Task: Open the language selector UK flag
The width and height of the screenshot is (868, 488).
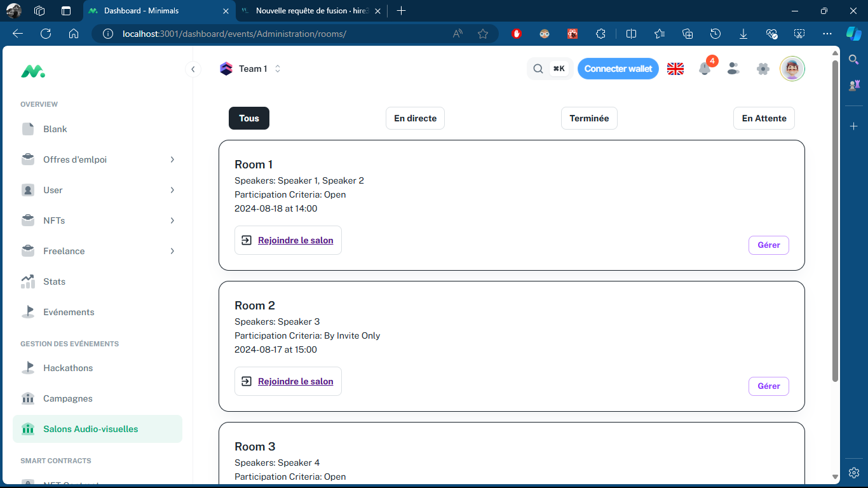Action: coord(675,69)
